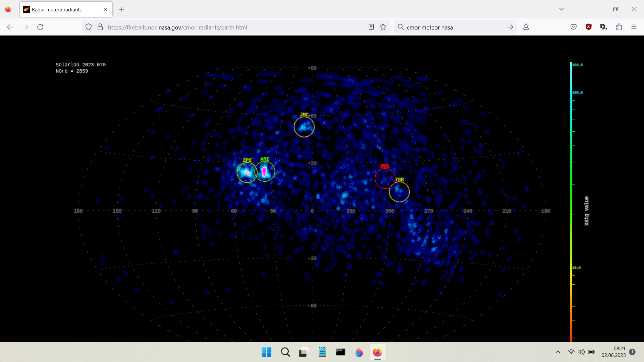The width and height of the screenshot is (644, 362).
Task: Open the clock and calendar flyout
Action: coord(613,352)
